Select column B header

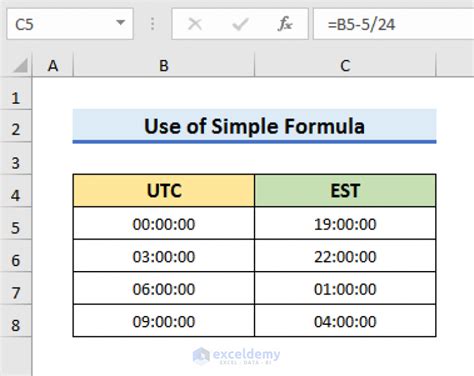(164, 65)
